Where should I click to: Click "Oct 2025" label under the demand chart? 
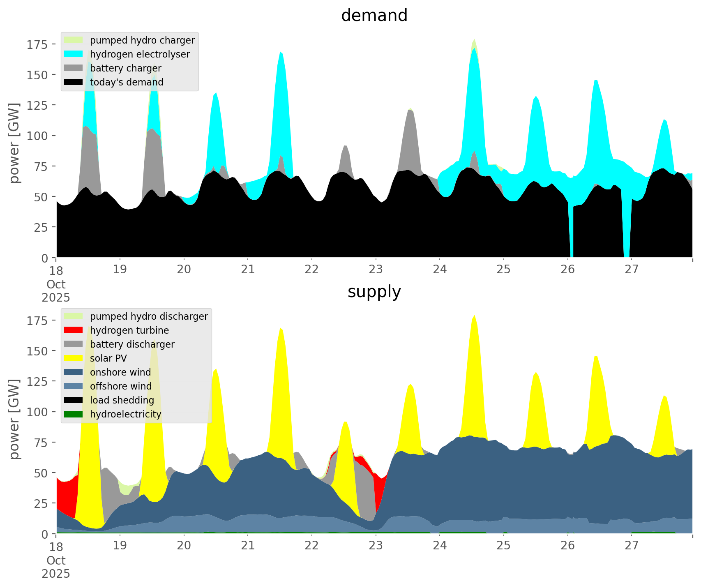[x=56, y=291]
